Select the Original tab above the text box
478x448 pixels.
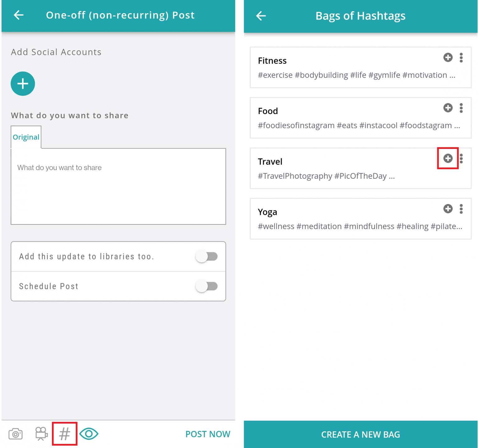coord(26,137)
